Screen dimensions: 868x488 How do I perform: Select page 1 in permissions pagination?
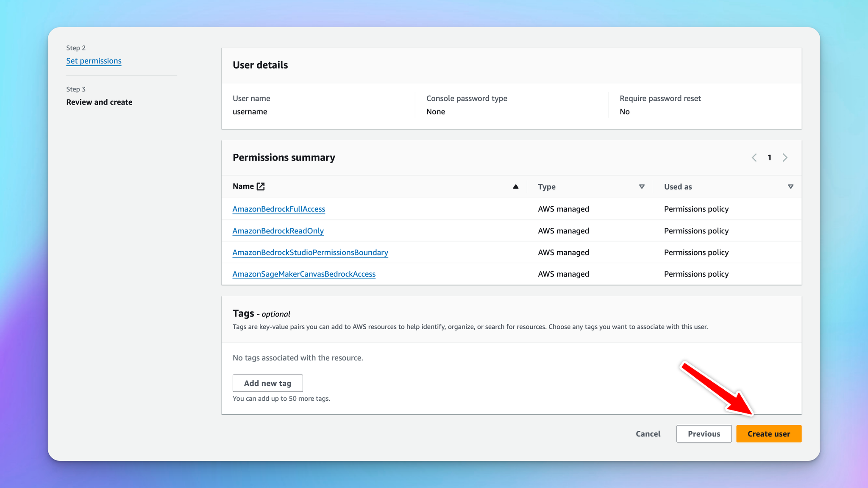pyautogui.click(x=769, y=158)
